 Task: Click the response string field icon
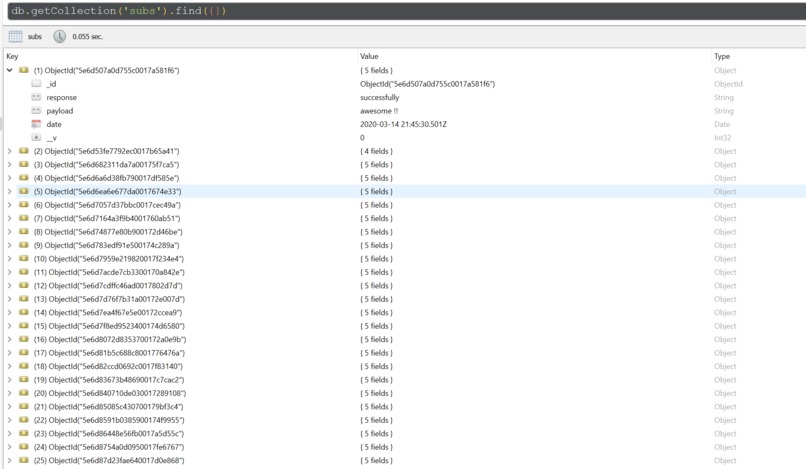pyautogui.click(x=36, y=97)
